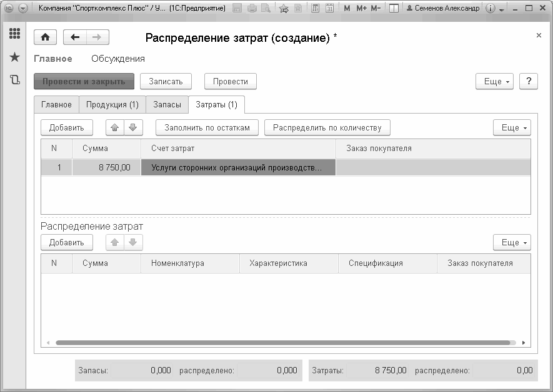This screenshot has height=392, width=553.
Task: Click up arrow in Распределение затрат section
Action: (x=114, y=242)
